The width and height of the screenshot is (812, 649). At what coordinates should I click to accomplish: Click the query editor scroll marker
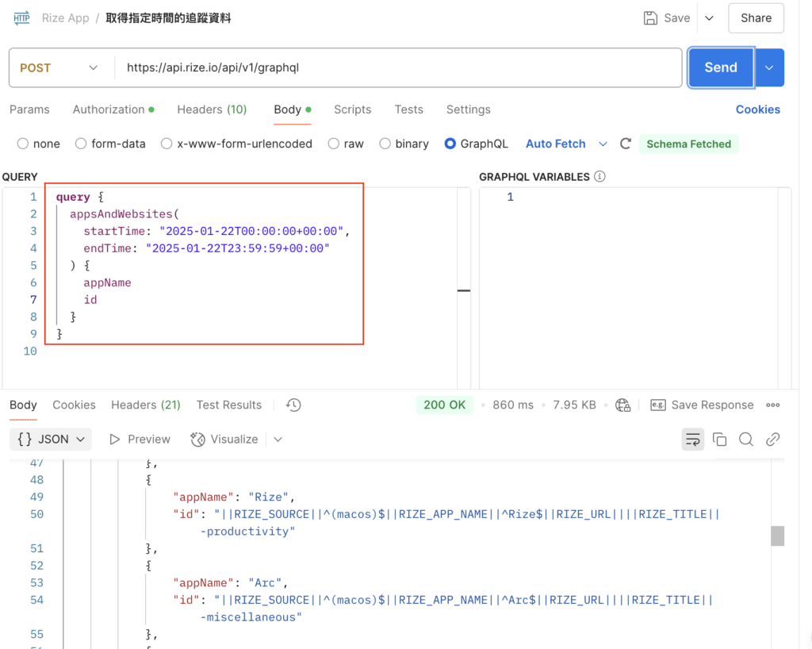[x=464, y=290]
